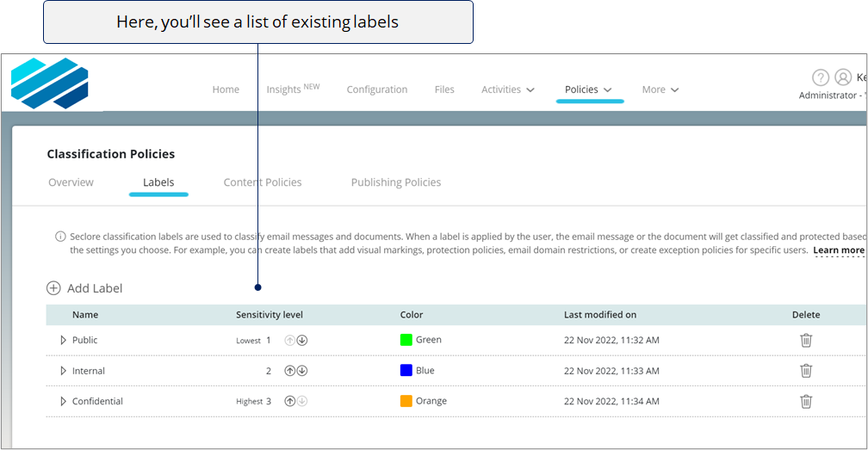Click the Seclore logo
Image resolution: width=868 pixels, height=450 pixels.
coord(50,83)
